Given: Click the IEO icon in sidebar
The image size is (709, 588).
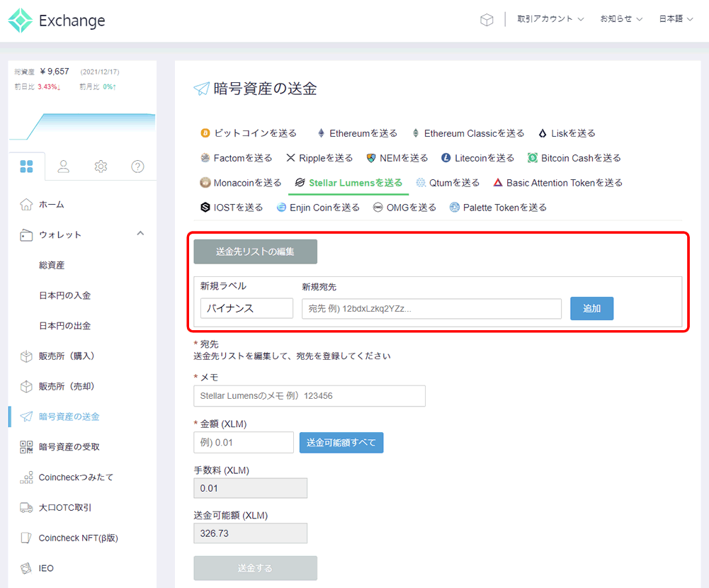Looking at the screenshot, I should coord(26,568).
